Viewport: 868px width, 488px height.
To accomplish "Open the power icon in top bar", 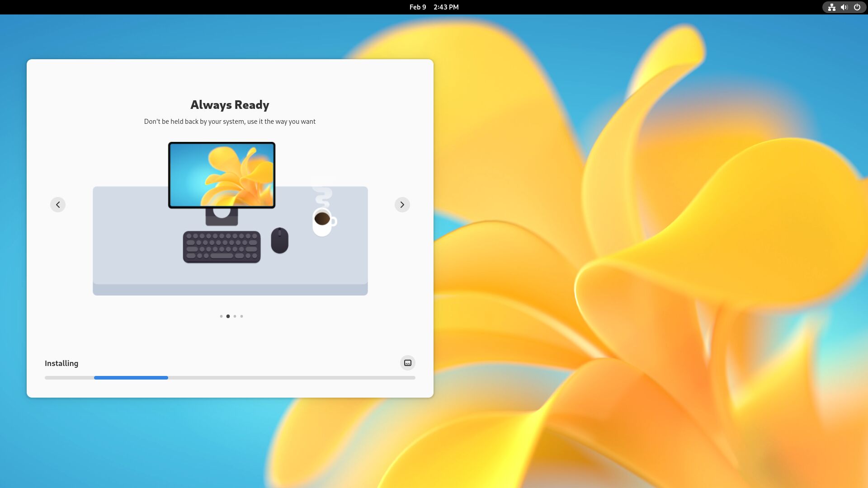I will (x=857, y=7).
